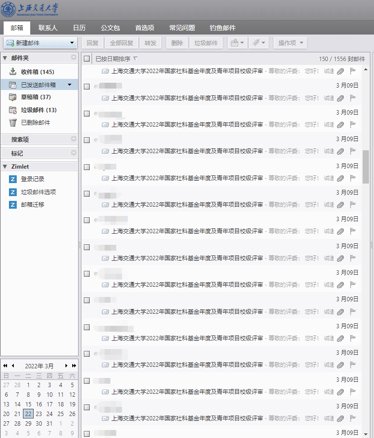Open the 公文包 briefcase tab
This screenshot has height=438, width=374.
click(110, 28)
